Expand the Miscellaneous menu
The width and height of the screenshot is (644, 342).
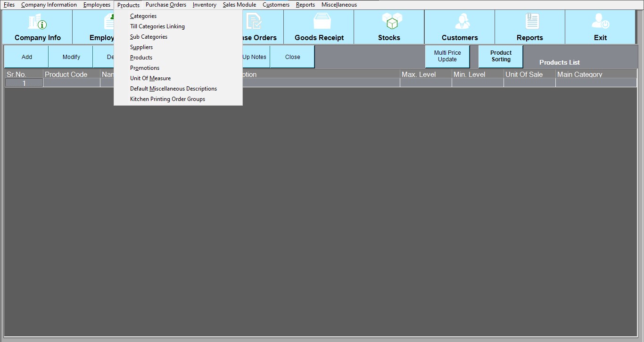[x=339, y=5]
